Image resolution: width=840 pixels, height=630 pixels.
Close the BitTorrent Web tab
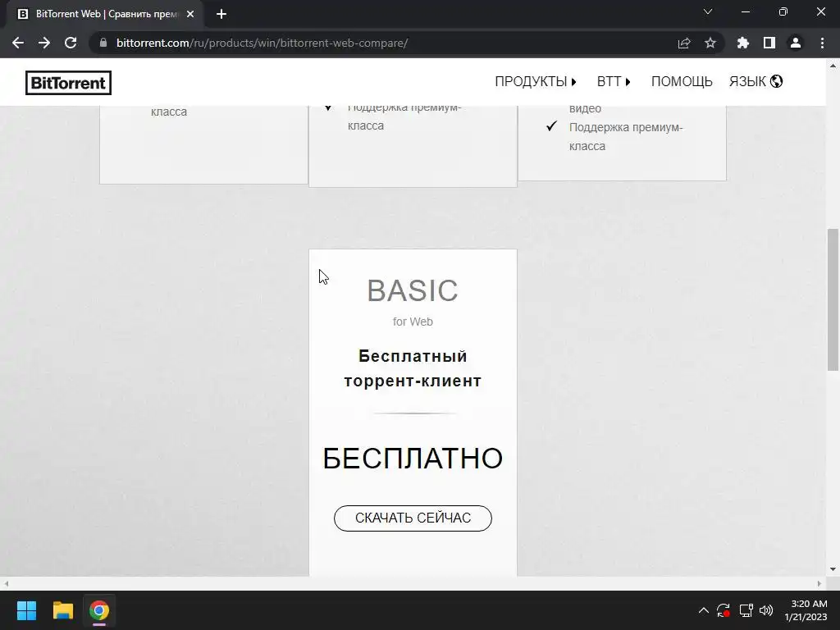190,14
